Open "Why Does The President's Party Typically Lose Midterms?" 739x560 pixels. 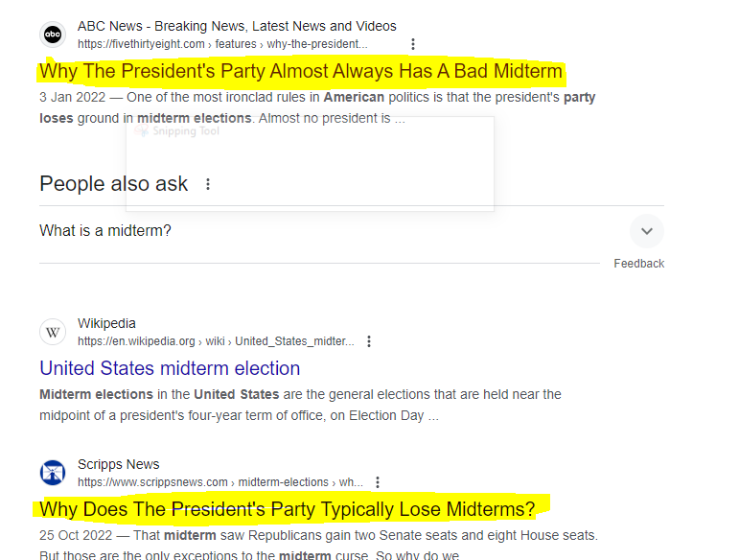tap(288, 508)
